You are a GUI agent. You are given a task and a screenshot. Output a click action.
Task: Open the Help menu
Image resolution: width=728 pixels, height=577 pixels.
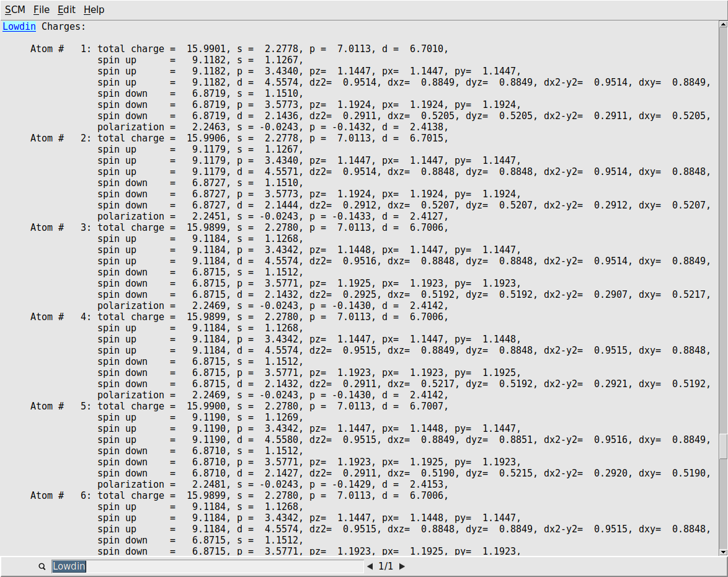[94, 10]
